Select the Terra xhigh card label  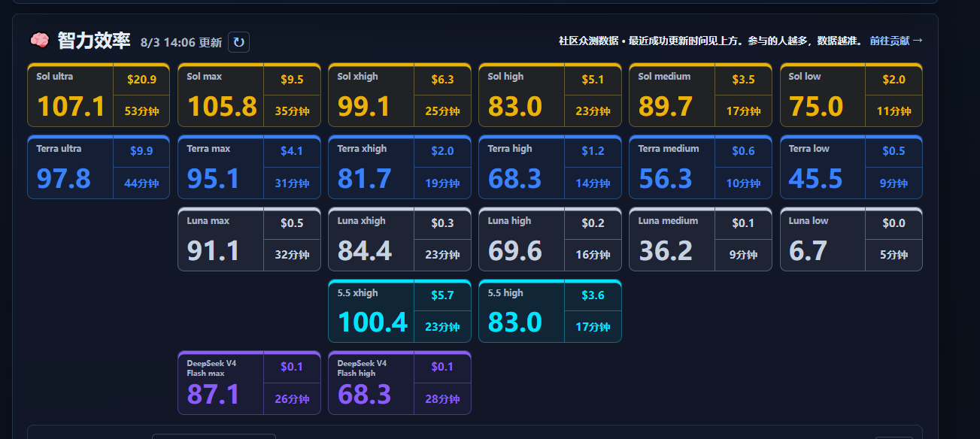(x=362, y=149)
